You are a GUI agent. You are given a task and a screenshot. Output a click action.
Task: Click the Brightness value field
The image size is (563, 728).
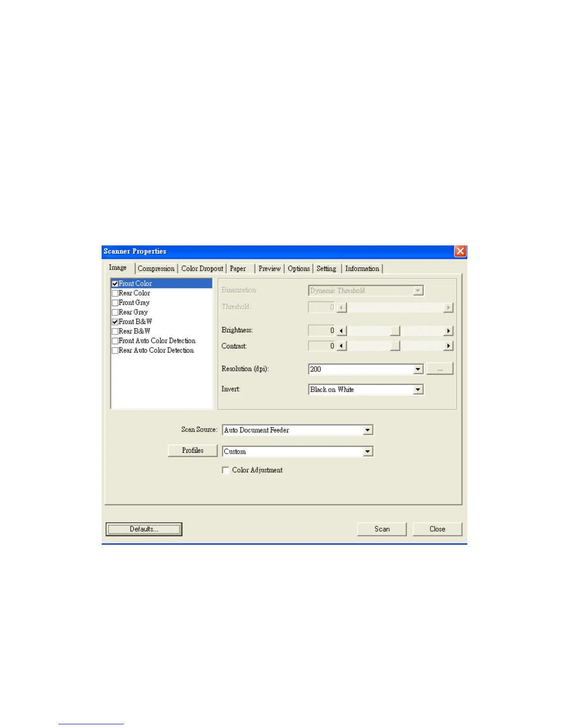(322, 331)
